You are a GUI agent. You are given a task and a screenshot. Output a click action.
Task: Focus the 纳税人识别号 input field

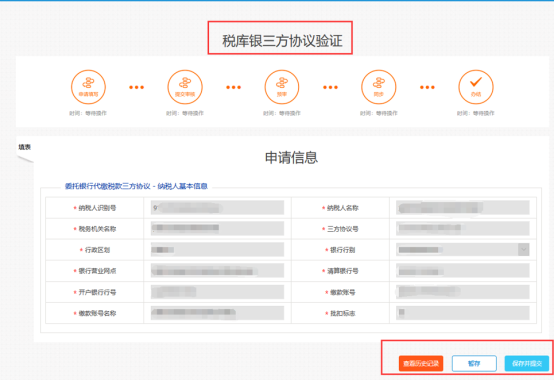[x=217, y=208]
